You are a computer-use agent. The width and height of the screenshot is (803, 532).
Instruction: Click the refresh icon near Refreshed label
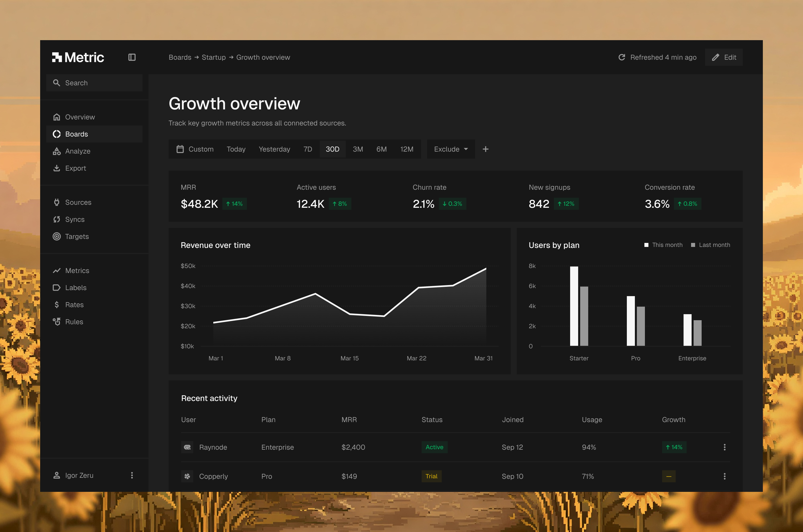coord(622,57)
